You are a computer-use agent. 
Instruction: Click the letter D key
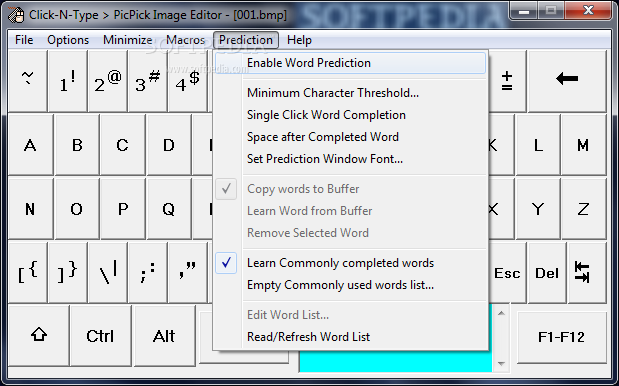[x=169, y=145]
